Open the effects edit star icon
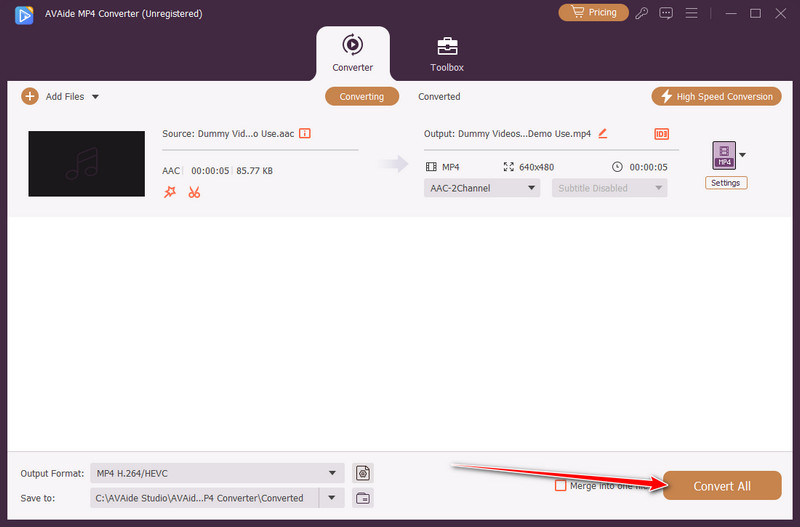 (170, 192)
